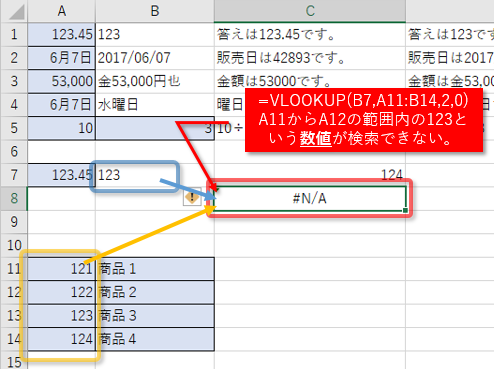494x369 pixels.
Task: Click cell A3 containing 53,000
Action: coord(62,81)
